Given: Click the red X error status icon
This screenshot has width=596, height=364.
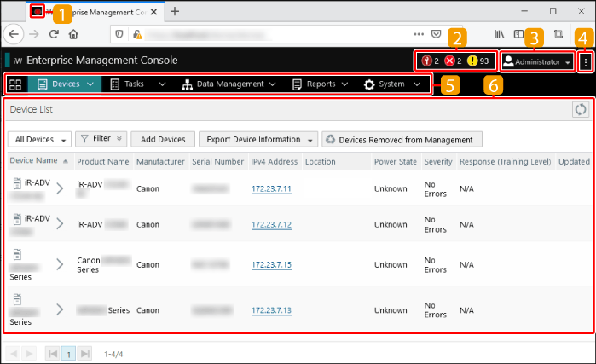Looking at the screenshot, I should coord(449,61).
